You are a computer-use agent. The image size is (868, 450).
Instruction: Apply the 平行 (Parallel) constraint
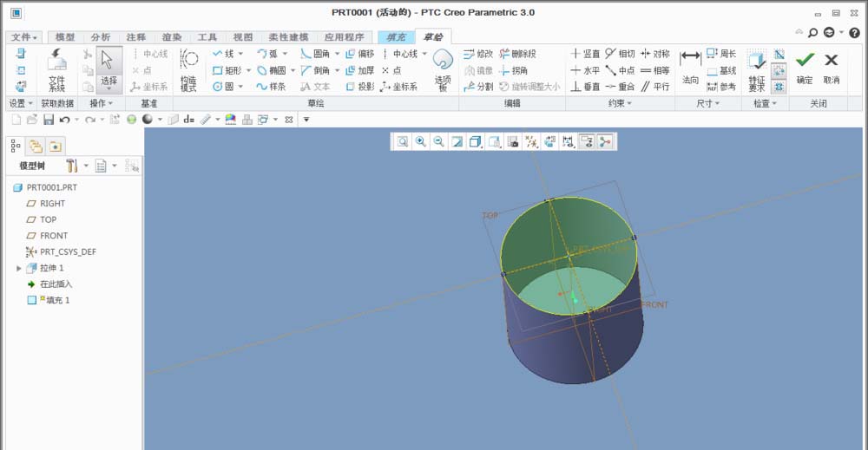[x=655, y=87]
